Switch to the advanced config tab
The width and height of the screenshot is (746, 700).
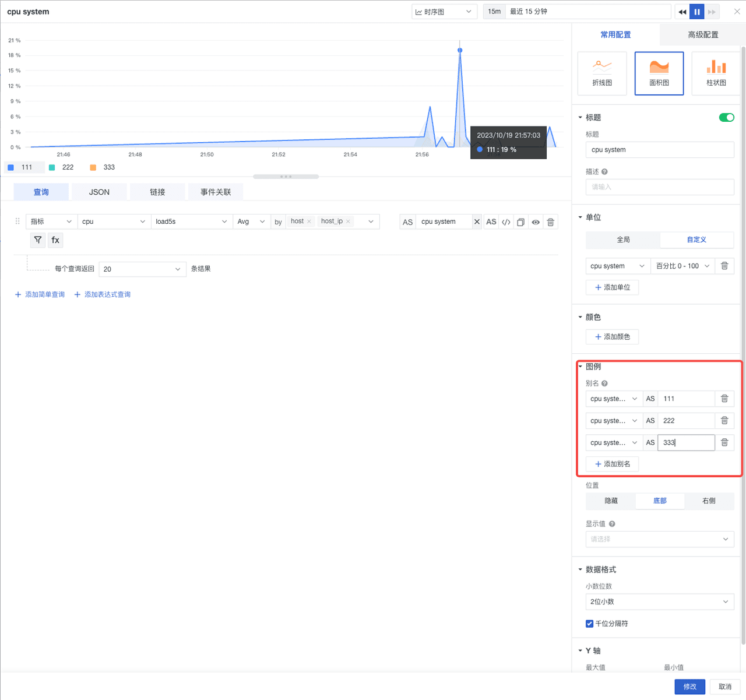[703, 35]
